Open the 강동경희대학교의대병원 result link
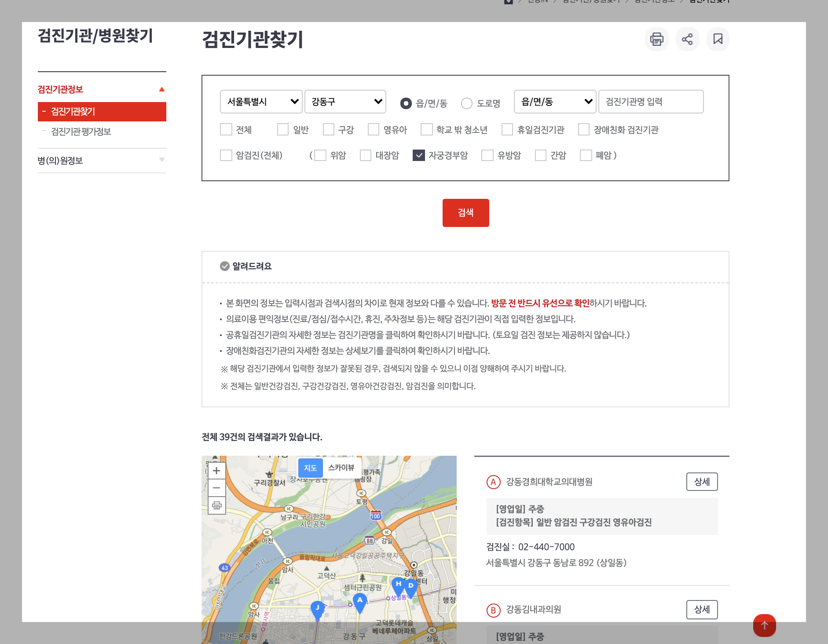 [x=549, y=482]
